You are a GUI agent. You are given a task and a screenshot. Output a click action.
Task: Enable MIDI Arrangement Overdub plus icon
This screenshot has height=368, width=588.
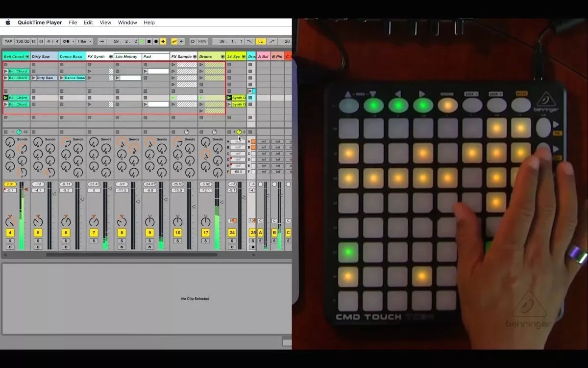pyautogui.click(x=163, y=41)
